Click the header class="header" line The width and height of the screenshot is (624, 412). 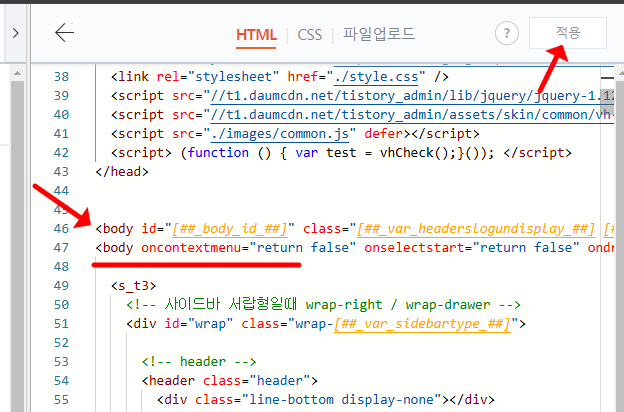point(230,381)
